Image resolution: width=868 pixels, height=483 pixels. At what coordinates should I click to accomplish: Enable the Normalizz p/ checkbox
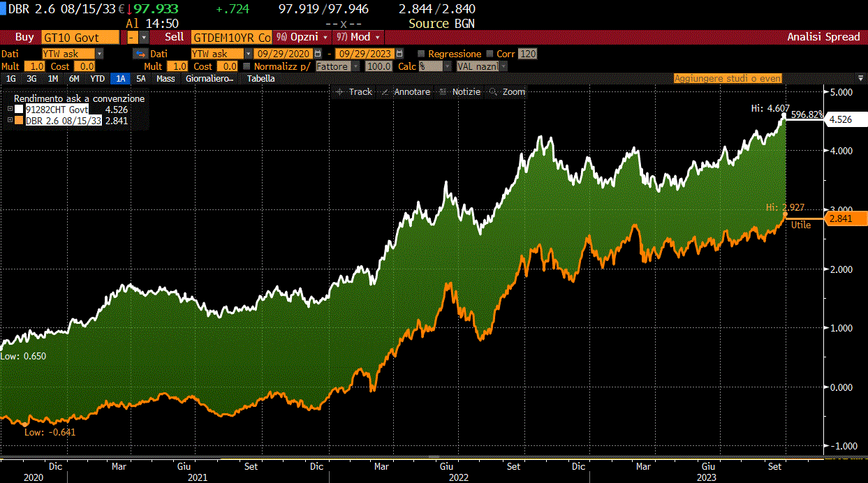pos(247,66)
